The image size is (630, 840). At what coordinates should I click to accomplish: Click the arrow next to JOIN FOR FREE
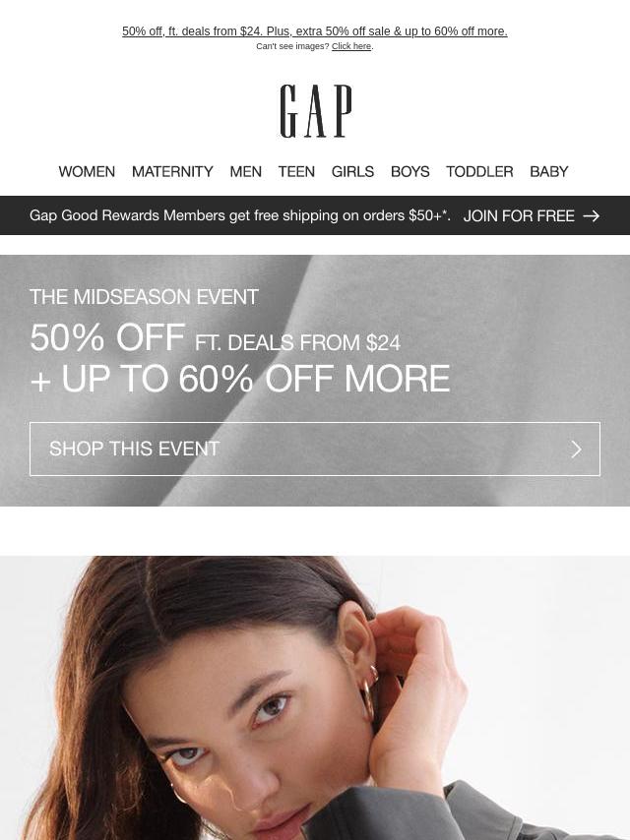[x=591, y=215]
